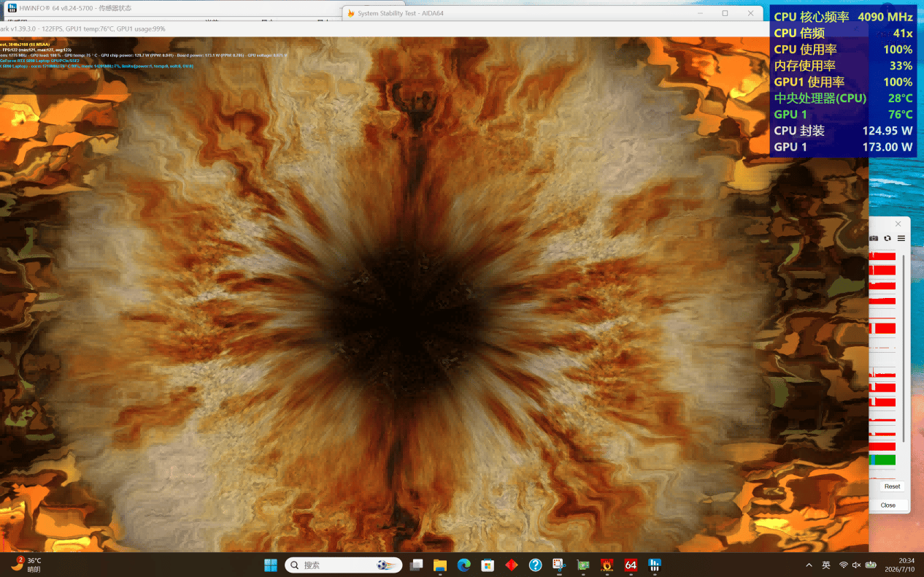Open File Explorer from taskbar

point(440,565)
